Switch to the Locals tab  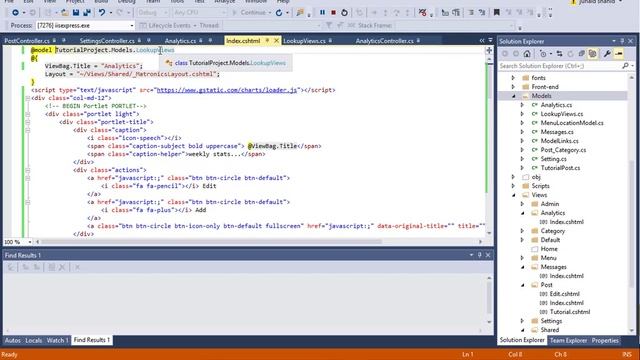point(33,340)
